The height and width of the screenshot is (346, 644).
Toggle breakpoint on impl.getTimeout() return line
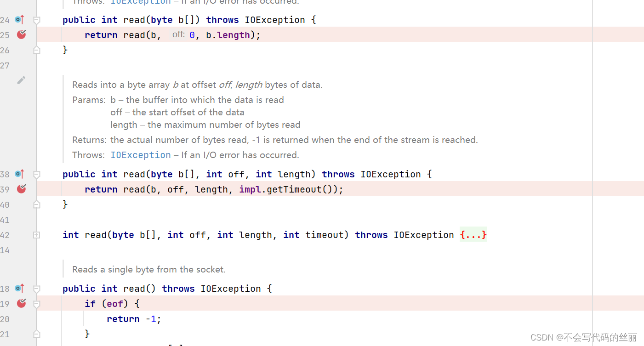21,189
